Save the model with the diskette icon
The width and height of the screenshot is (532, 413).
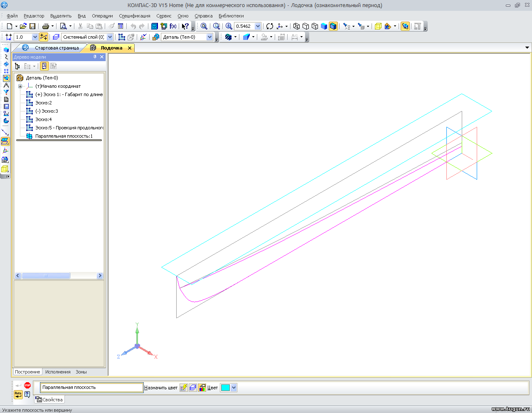32,26
